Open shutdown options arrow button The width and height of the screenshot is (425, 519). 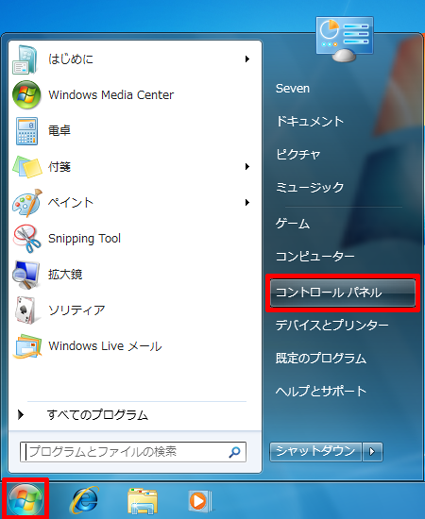(x=372, y=452)
